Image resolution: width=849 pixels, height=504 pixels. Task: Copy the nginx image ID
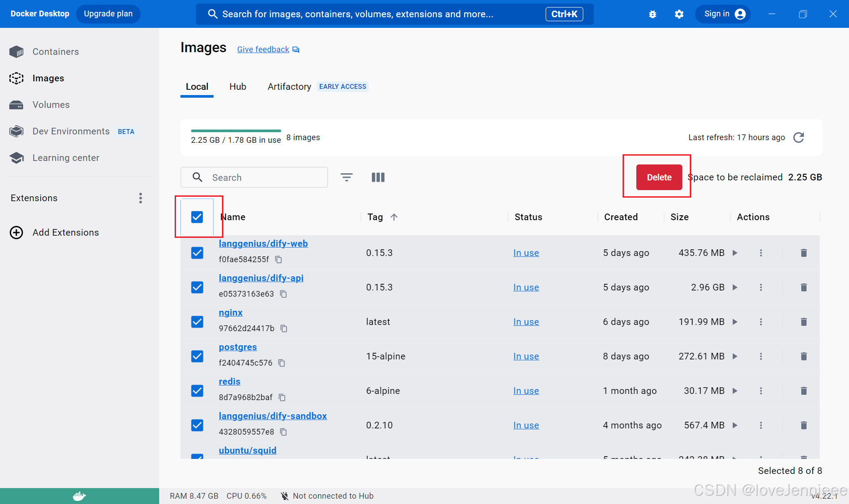[x=284, y=328]
